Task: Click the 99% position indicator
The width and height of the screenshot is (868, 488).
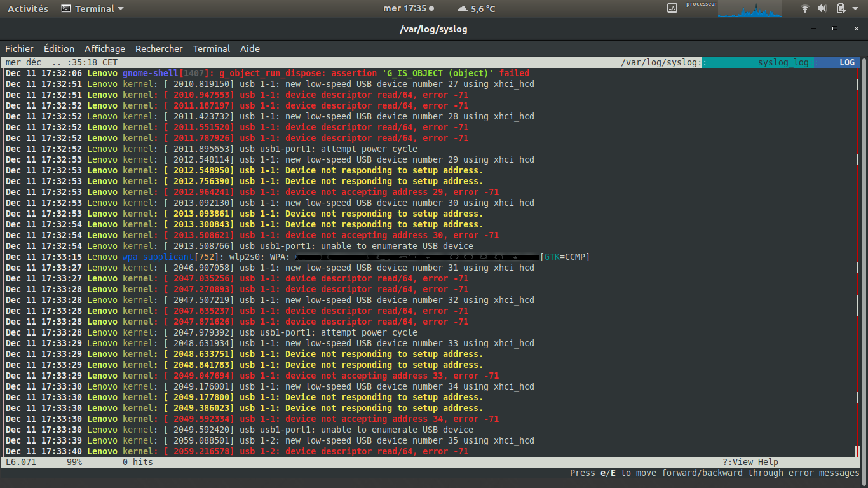Action: click(74, 462)
